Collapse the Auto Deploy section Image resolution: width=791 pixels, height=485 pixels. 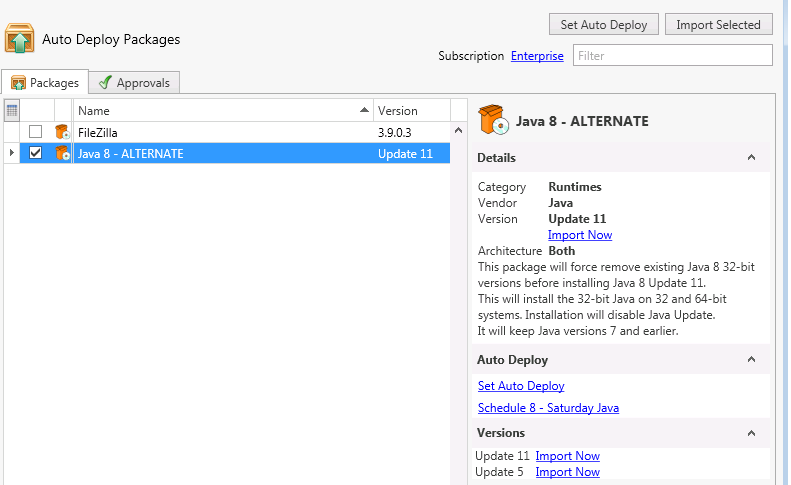tap(751, 359)
